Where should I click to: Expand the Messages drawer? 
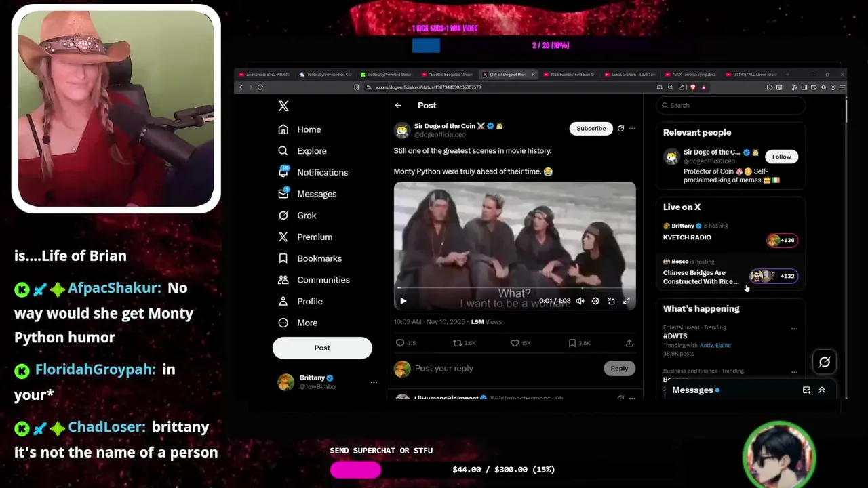click(822, 390)
